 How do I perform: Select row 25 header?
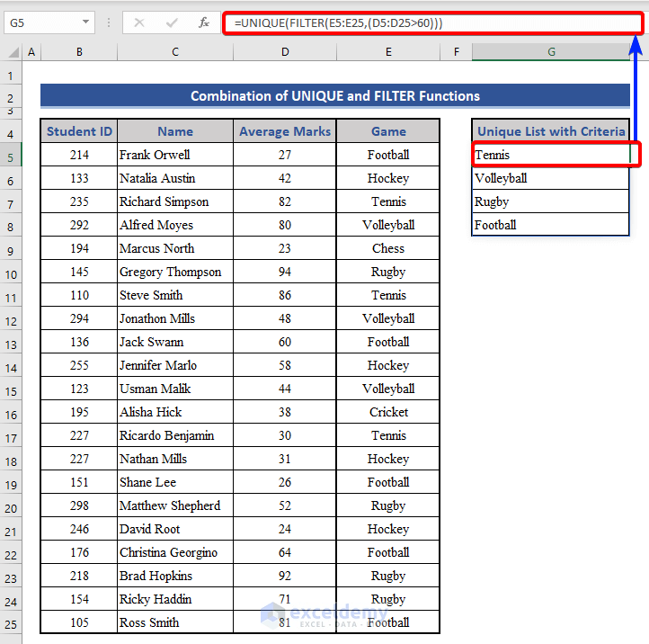point(11,624)
